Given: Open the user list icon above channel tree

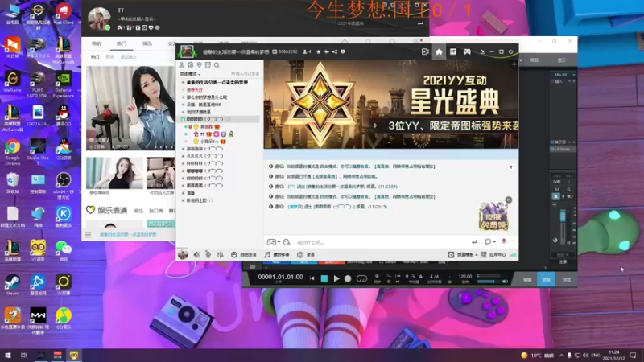Looking at the screenshot, I should tap(182, 65).
